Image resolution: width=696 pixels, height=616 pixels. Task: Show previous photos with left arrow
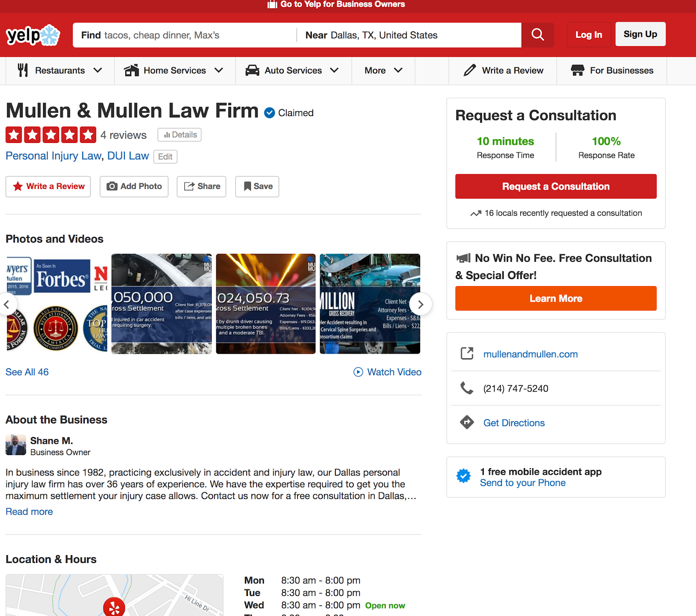(7, 304)
